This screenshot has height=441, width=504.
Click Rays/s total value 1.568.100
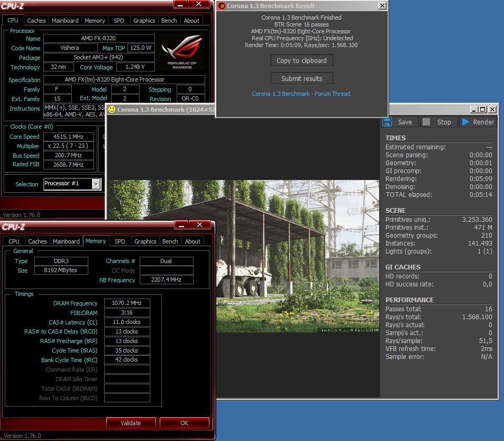[x=477, y=317]
